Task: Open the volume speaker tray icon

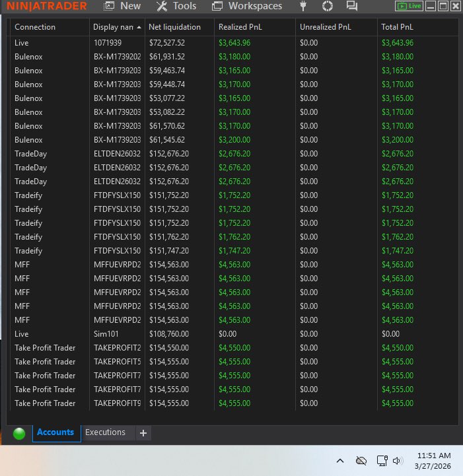Action: point(398,461)
